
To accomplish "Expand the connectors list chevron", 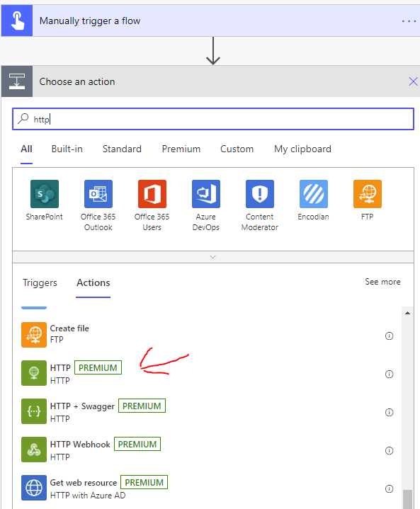I will (x=213, y=257).
